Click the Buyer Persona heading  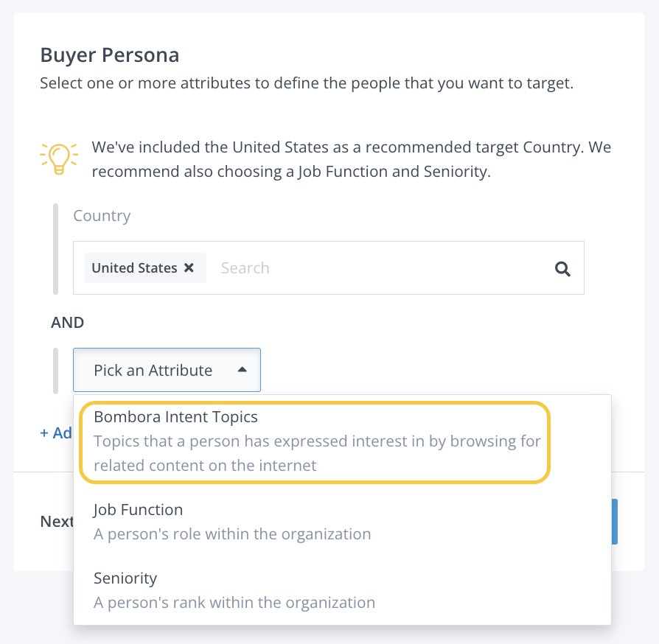tap(109, 55)
